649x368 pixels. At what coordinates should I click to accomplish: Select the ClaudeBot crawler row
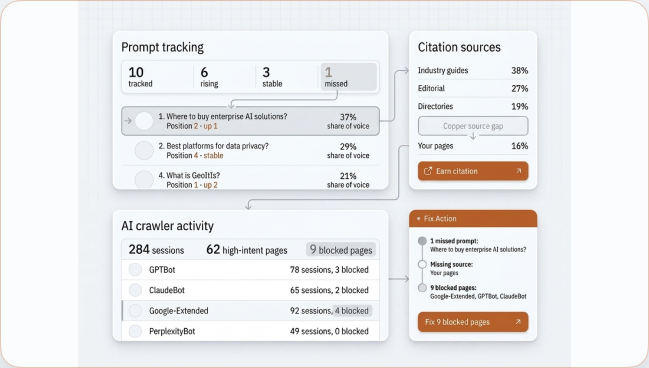(250, 290)
